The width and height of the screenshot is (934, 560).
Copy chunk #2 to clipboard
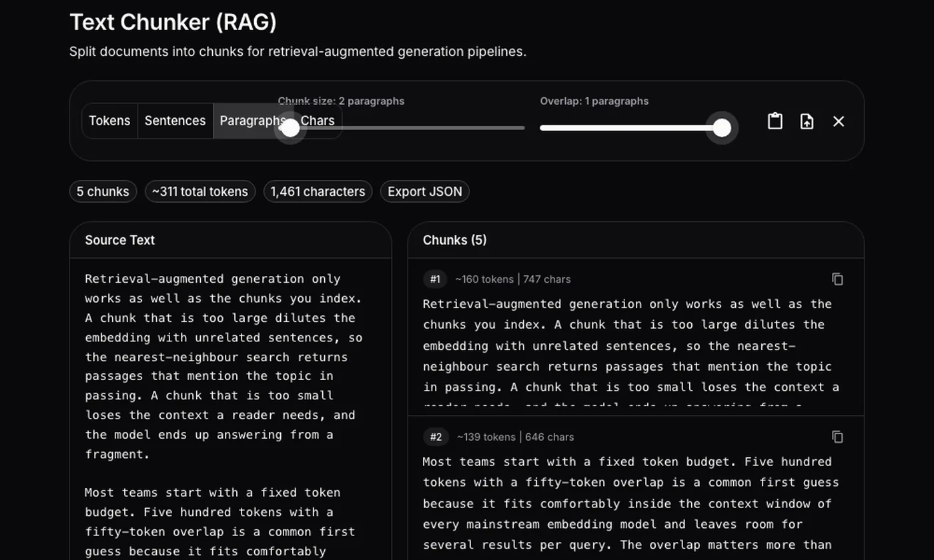pyautogui.click(x=837, y=437)
